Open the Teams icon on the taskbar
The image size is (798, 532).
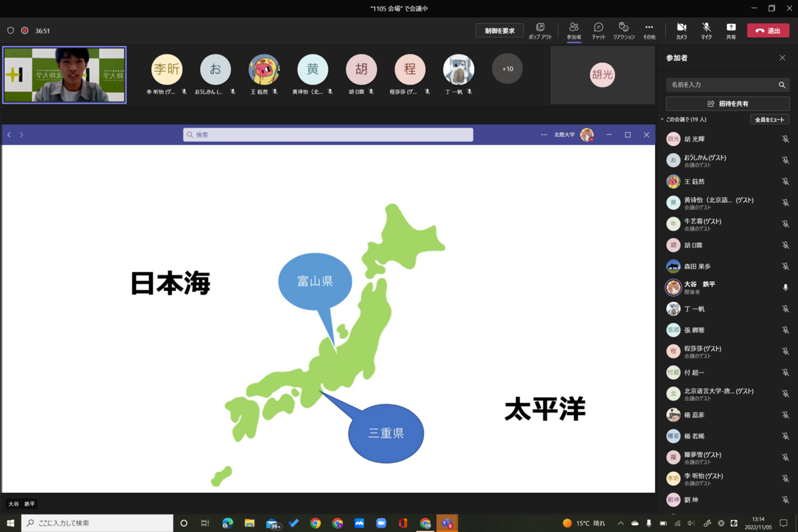pos(447,523)
